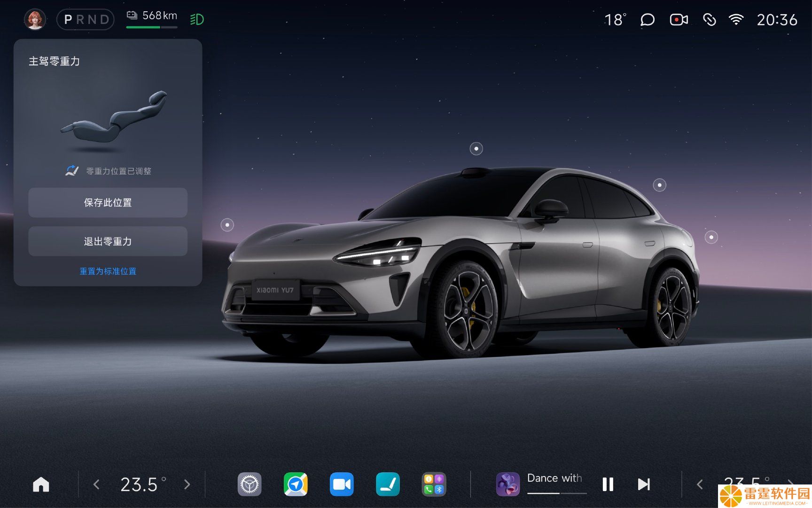The image size is (812, 508).
Task: Tap the link connection status icon
Action: (709, 20)
